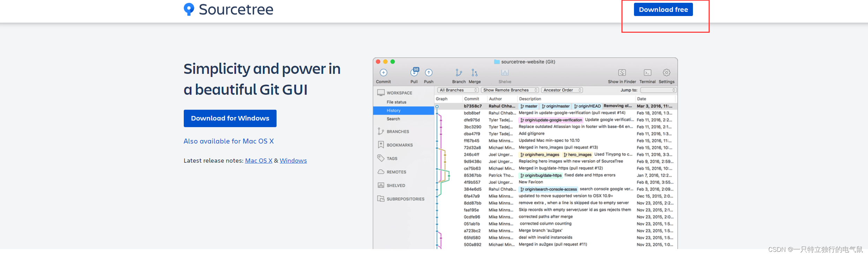Screen dimensions: 868x256
Task: Open Show Remote Branches dropdown
Action: tap(510, 90)
